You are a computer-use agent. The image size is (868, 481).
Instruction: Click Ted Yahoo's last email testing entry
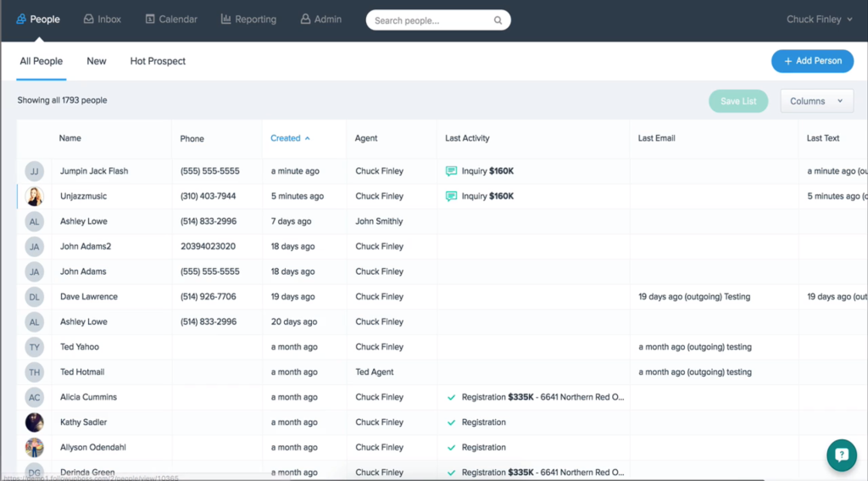tap(695, 347)
